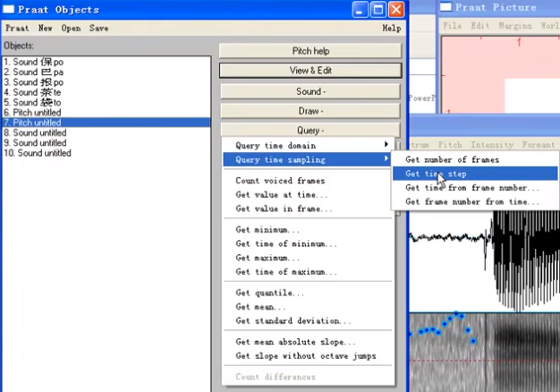Viewport: 560px width, 392px height.
Task: Select object 3. Sound 报 po
Action: [x=106, y=82]
